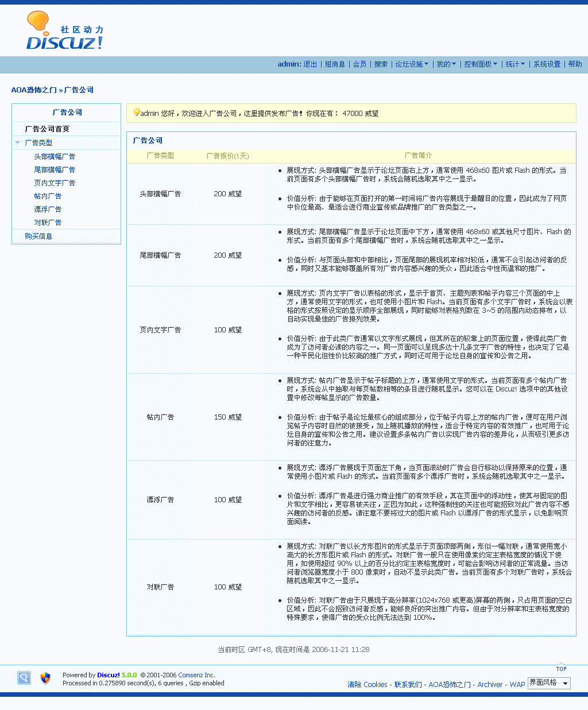
Task: Open the 我的 dropdown in the navigation bar
Action: click(x=446, y=64)
